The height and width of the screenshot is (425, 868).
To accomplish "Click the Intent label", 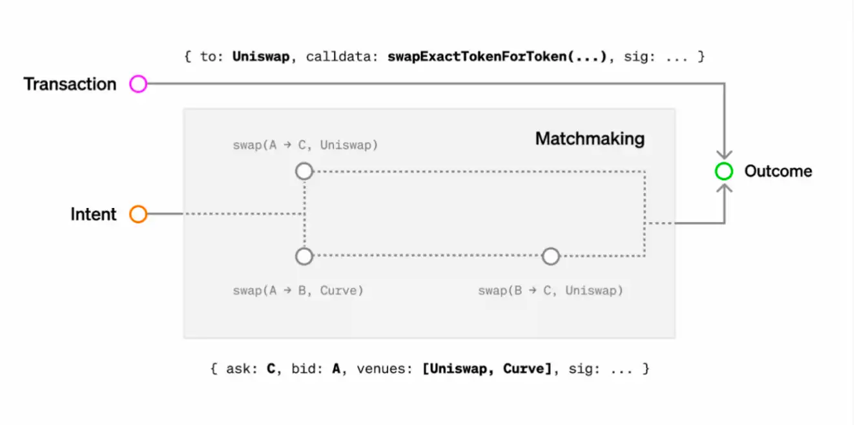I will (x=94, y=214).
